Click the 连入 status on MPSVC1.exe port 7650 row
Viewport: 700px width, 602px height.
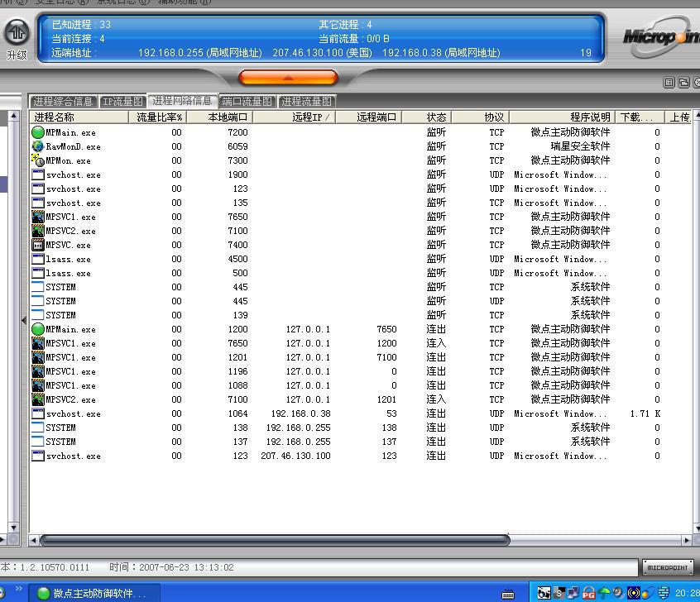point(436,343)
